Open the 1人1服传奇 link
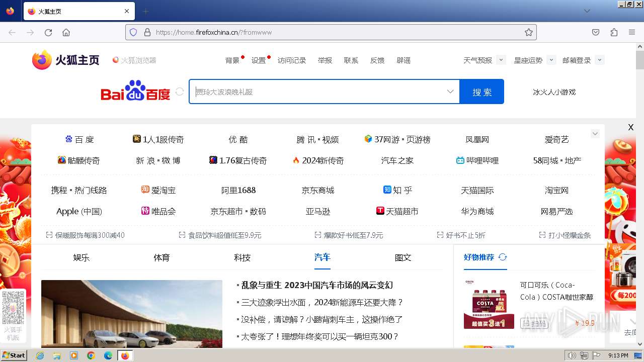The height and width of the screenshot is (362, 644). tap(158, 139)
